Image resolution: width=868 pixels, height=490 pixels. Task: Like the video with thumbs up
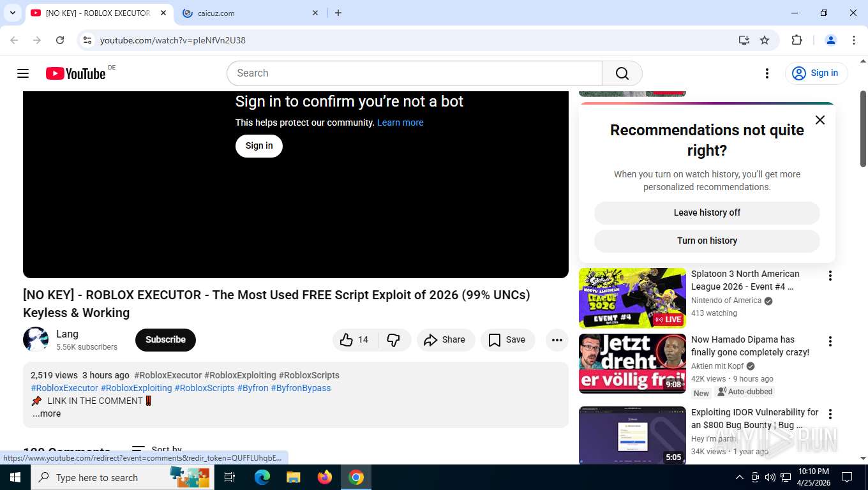[x=355, y=340]
